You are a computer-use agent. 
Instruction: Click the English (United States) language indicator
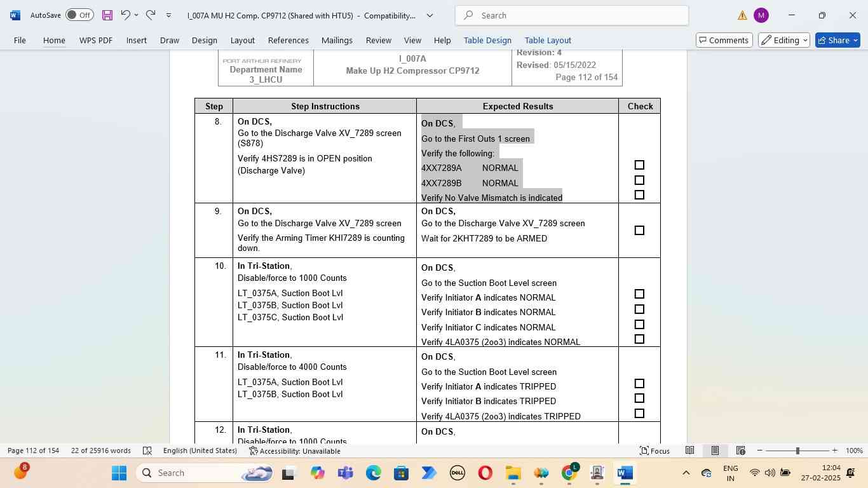(200, 451)
